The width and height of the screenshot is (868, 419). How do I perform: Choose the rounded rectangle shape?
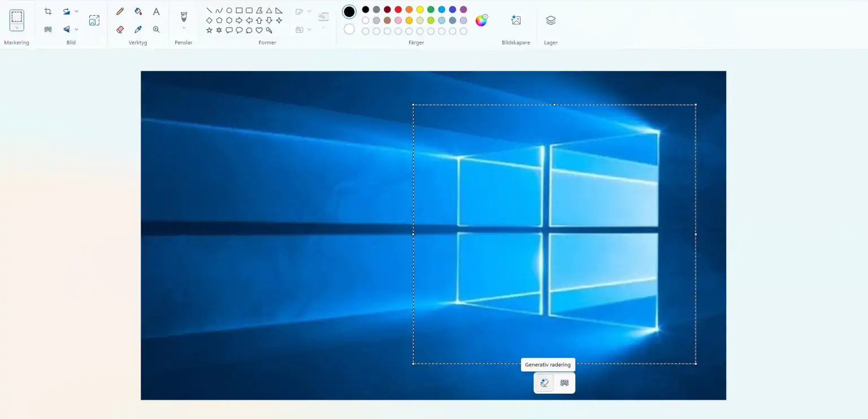249,10
